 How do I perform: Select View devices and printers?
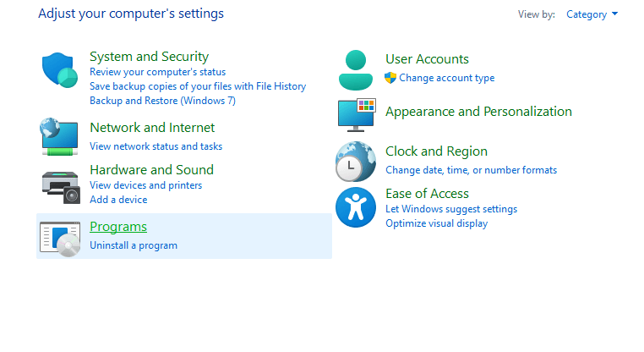(x=146, y=185)
